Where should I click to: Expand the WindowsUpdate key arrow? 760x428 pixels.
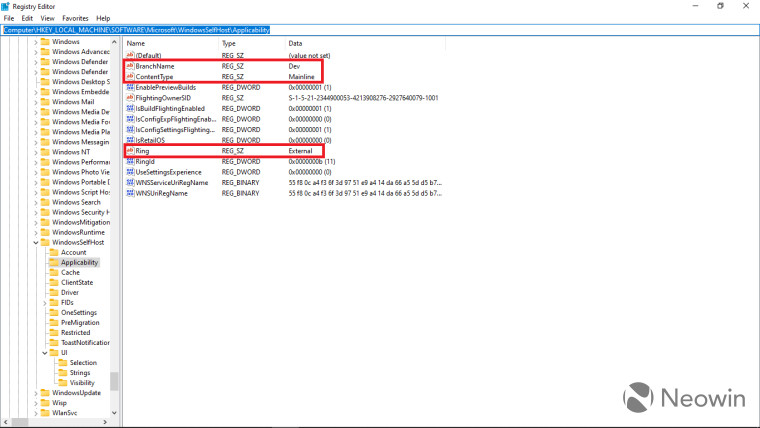(36, 392)
